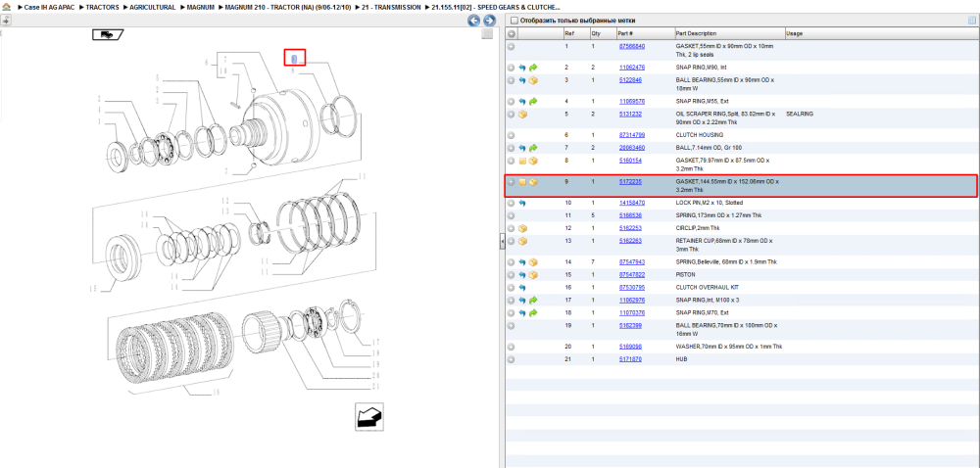980x468 pixels.
Task: Open part number link 11062476
Action: click(632, 68)
